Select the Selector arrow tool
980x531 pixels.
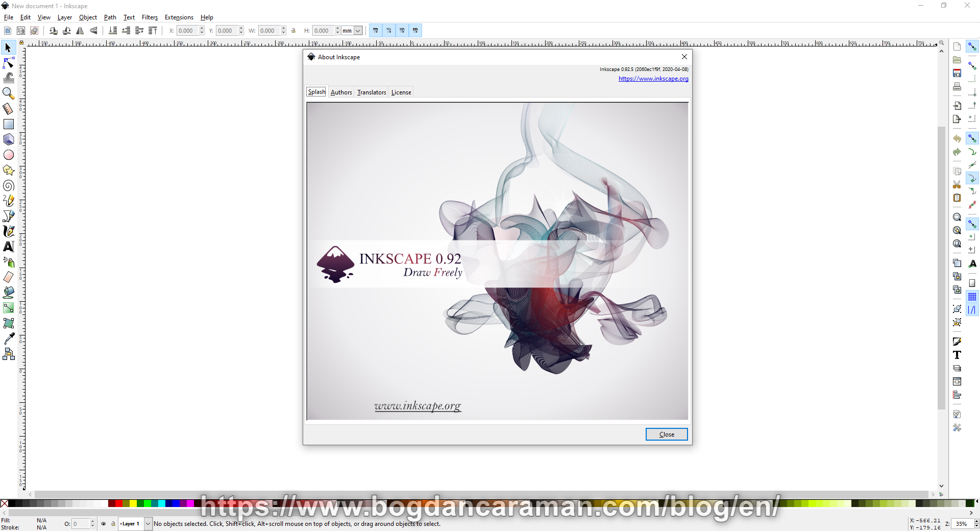[8, 47]
